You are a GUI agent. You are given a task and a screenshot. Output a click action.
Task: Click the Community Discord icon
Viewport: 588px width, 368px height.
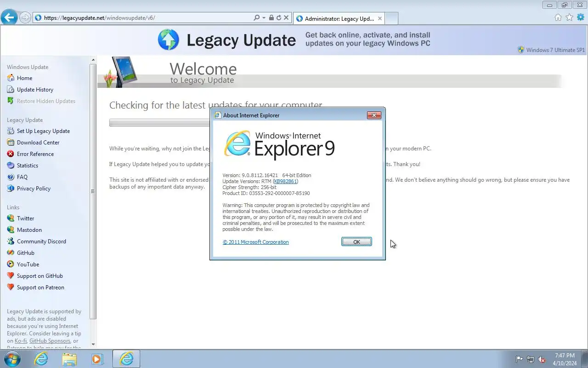pos(11,241)
